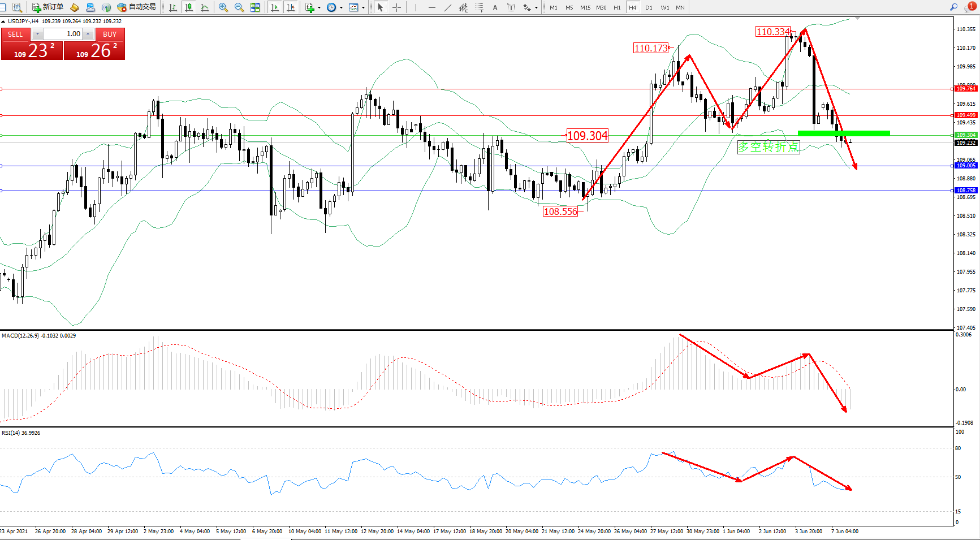The image size is (980, 540).
Task: Choose the text label tool
Action: [511, 7]
